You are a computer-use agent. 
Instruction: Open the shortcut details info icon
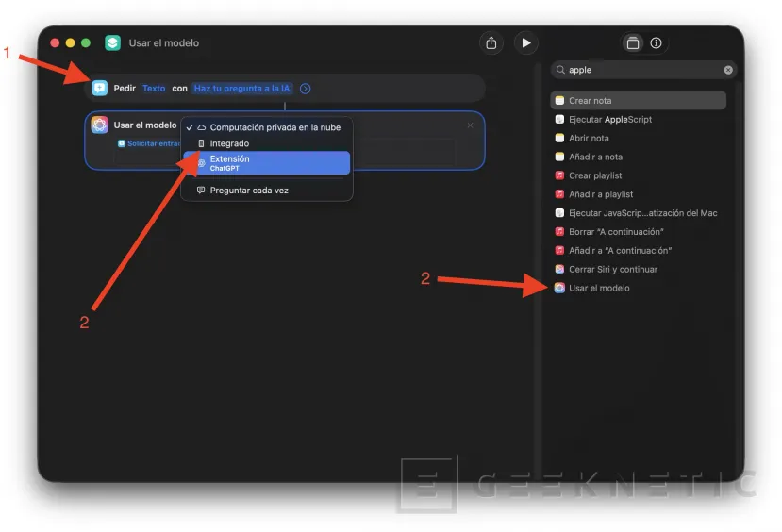[656, 42]
